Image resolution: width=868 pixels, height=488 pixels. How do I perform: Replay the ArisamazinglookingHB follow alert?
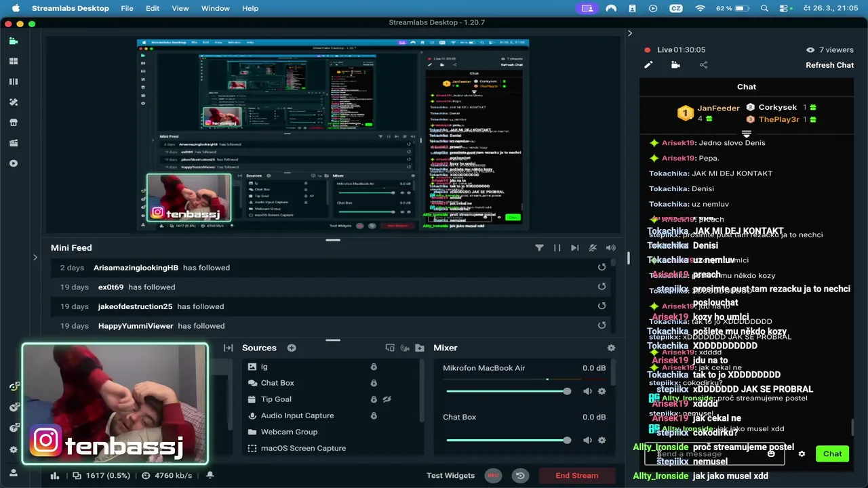click(601, 267)
